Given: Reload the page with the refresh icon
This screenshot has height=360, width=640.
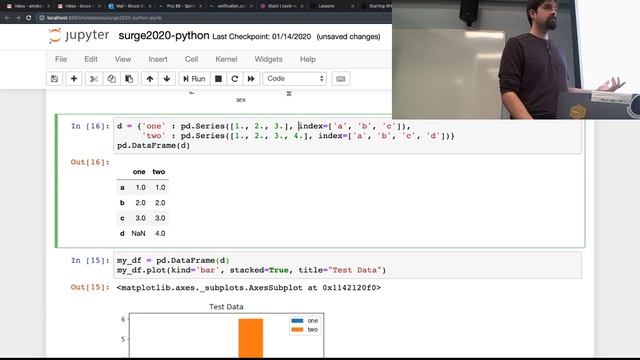Looking at the screenshot, I should [29, 18].
